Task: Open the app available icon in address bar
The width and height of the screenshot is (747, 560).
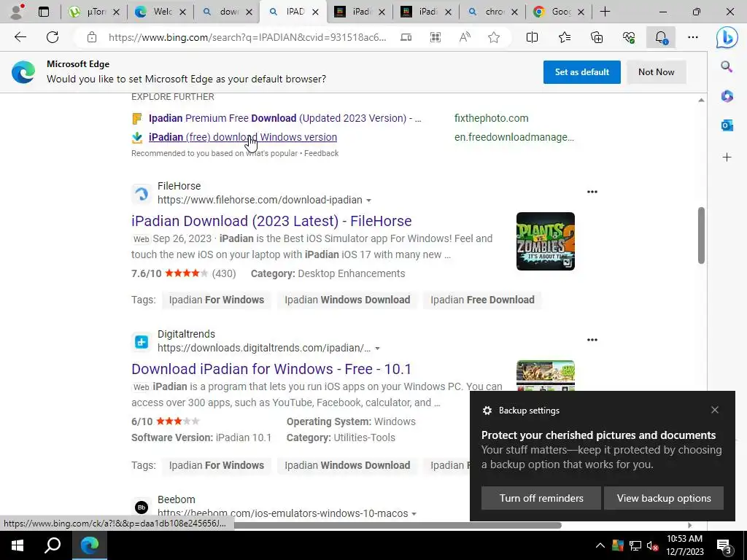Action: click(406, 37)
